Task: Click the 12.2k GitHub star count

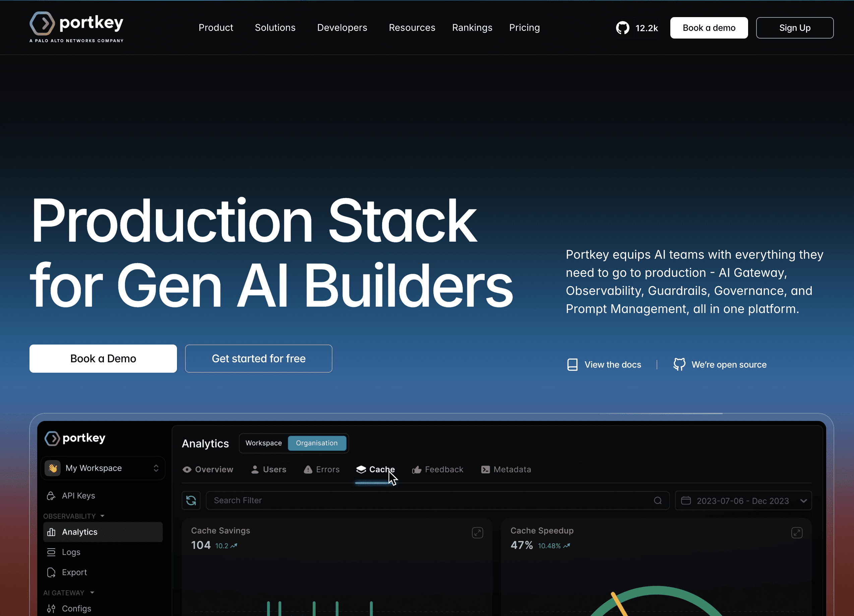Action: click(x=647, y=28)
